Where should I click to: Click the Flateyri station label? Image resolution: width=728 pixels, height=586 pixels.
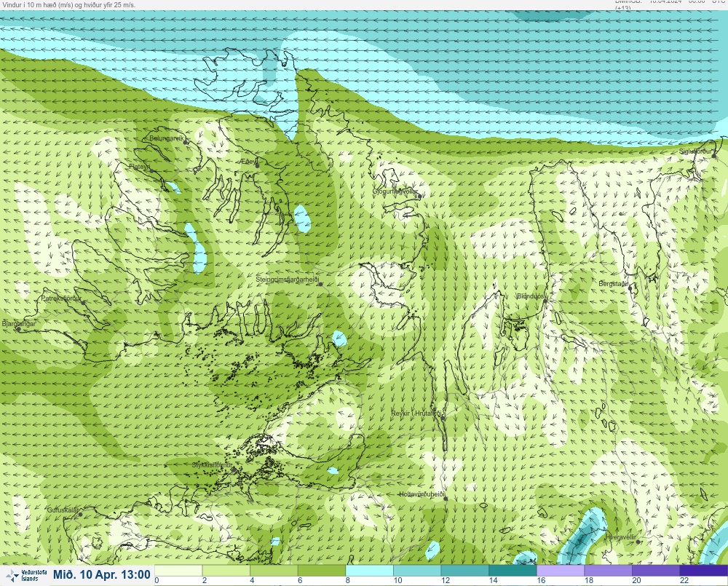tap(140, 166)
